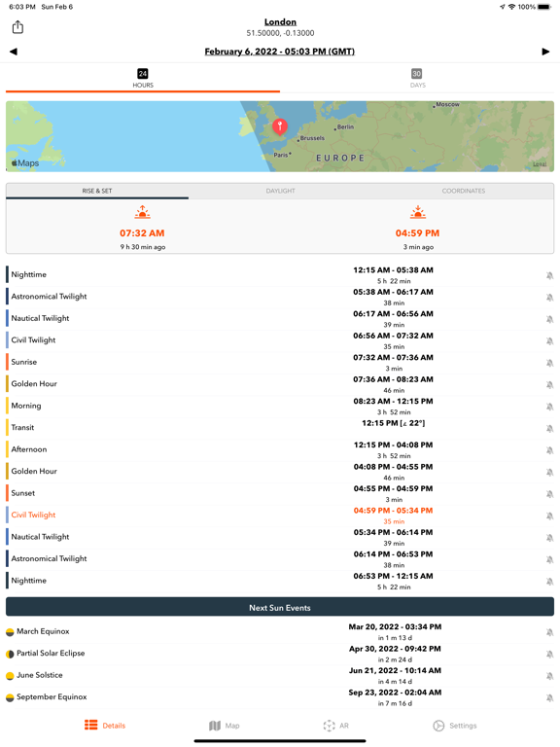
Task: Tap the 07:32 AM sunrise time
Action: 142,233
